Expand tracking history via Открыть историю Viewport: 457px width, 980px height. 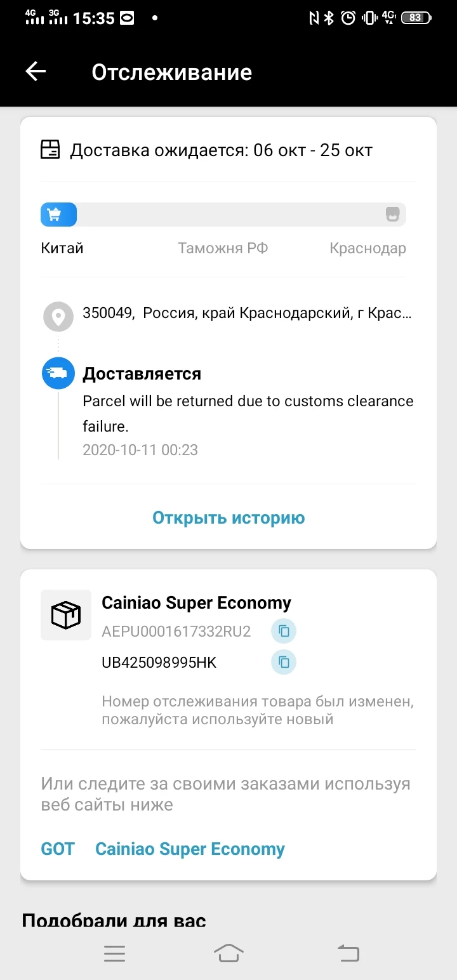[228, 518]
